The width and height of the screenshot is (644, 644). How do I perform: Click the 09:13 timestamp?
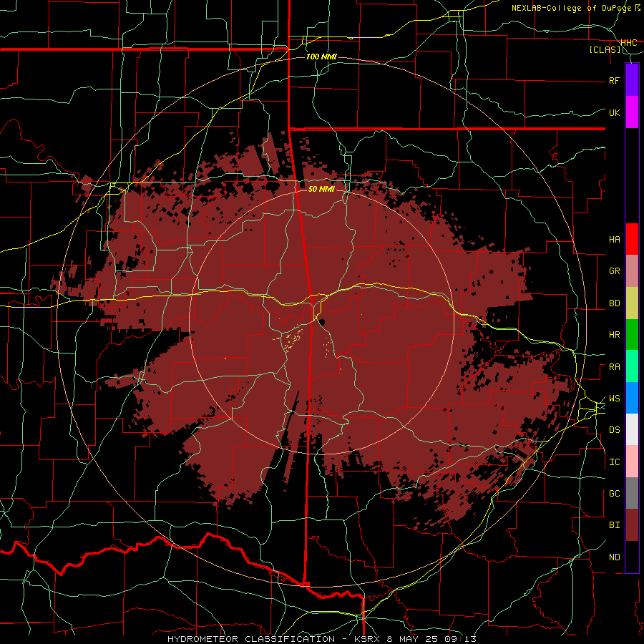pyautogui.click(x=459, y=639)
